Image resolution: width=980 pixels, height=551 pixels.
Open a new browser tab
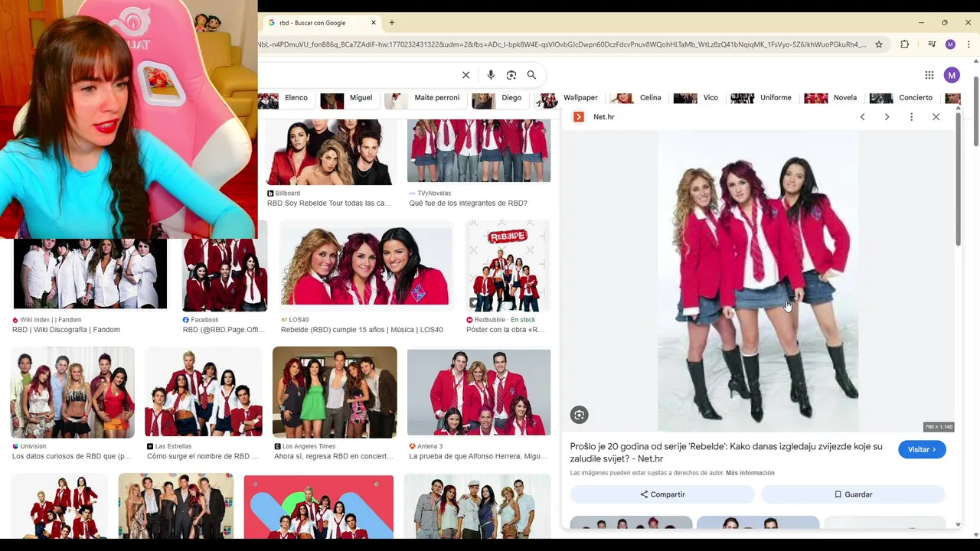tap(392, 23)
